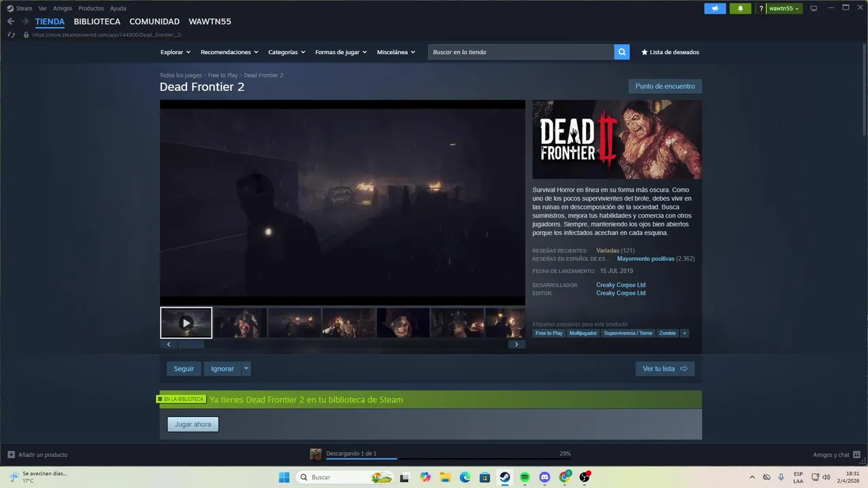This screenshot has width=868, height=488.
Task: Open Spotify from the taskbar
Action: [525, 477]
